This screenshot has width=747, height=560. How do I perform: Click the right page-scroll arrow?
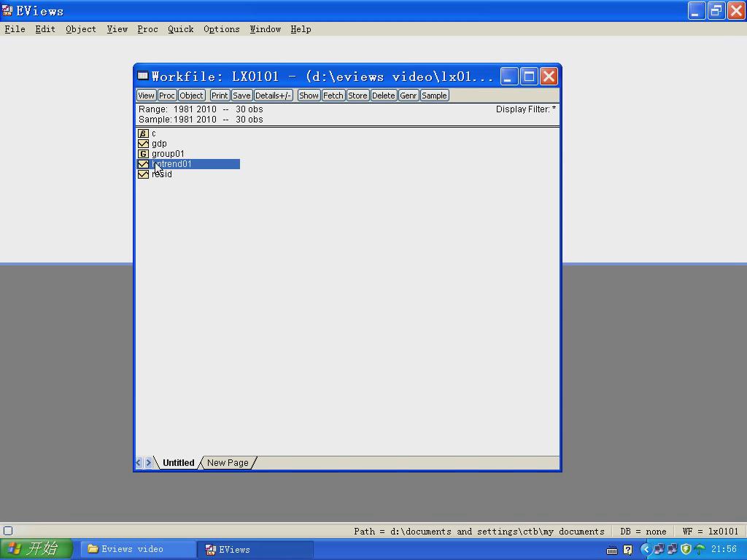[149, 463]
